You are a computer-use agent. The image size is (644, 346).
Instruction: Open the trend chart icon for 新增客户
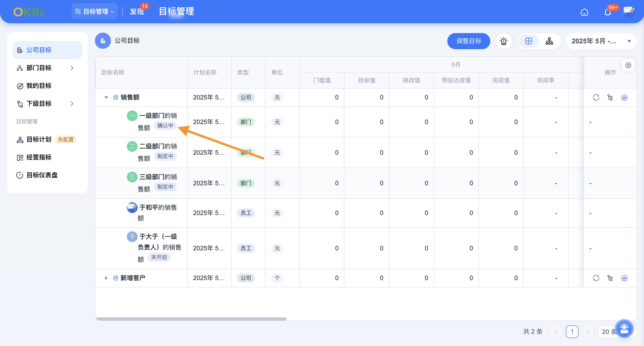coord(624,278)
